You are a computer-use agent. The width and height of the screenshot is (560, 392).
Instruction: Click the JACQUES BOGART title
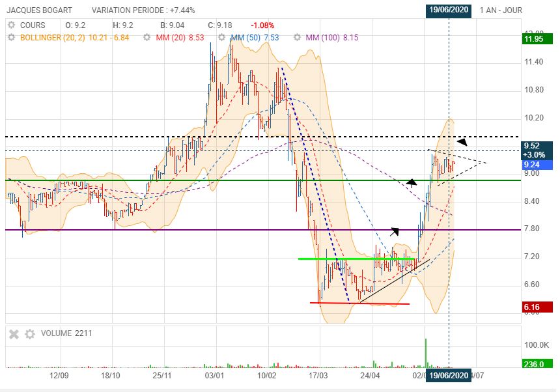(x=39, y=10)
